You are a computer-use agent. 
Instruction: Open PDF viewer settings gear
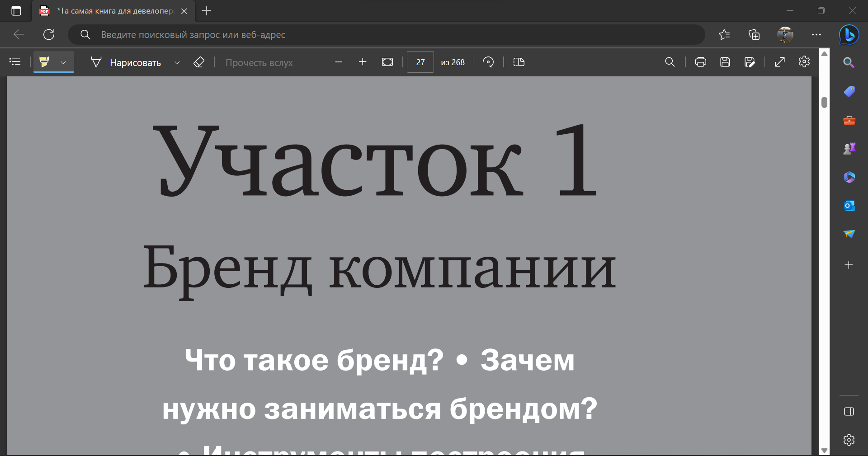pyautogui.click(x=804, y=61)
